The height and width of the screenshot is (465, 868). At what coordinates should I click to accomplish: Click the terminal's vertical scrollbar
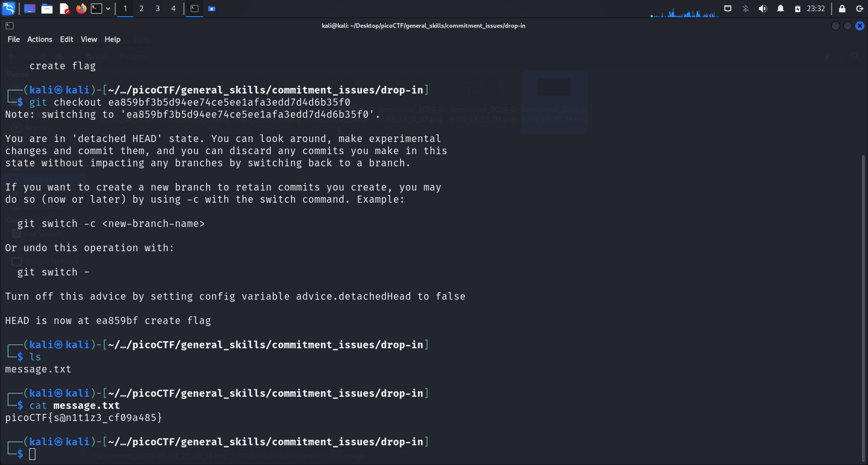[863, 303]
